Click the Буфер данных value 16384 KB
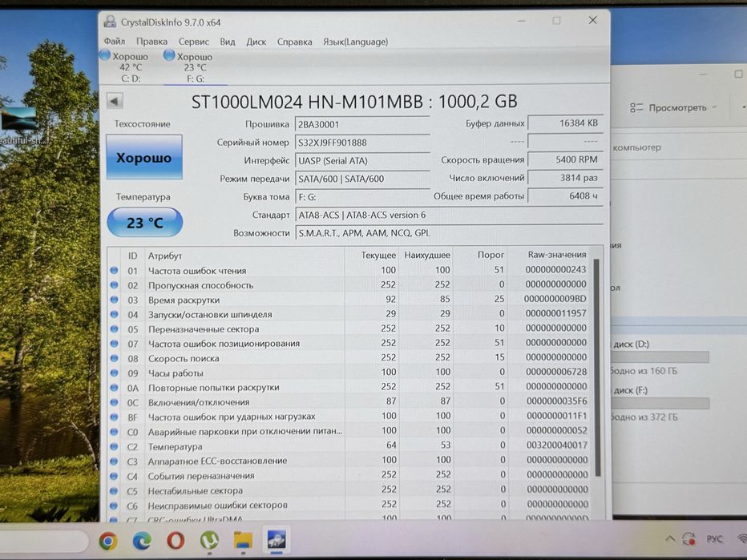This screenshot has height=560, width=747. click(x=565, y=123)
